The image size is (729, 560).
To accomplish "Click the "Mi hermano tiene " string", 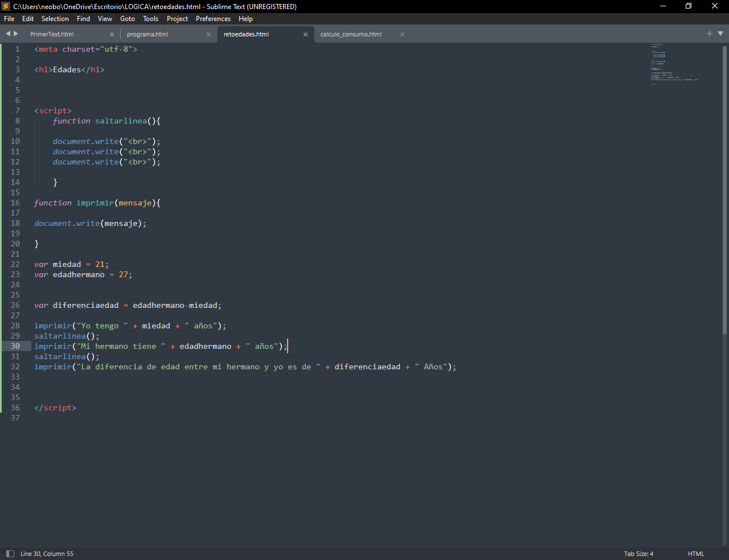I will [x=121, y=346].
